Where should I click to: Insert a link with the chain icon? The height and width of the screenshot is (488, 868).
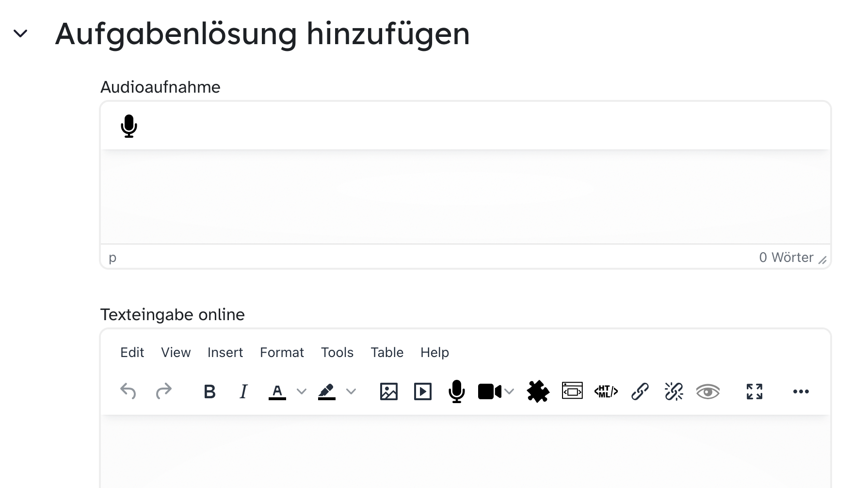(x=640, y=391)
